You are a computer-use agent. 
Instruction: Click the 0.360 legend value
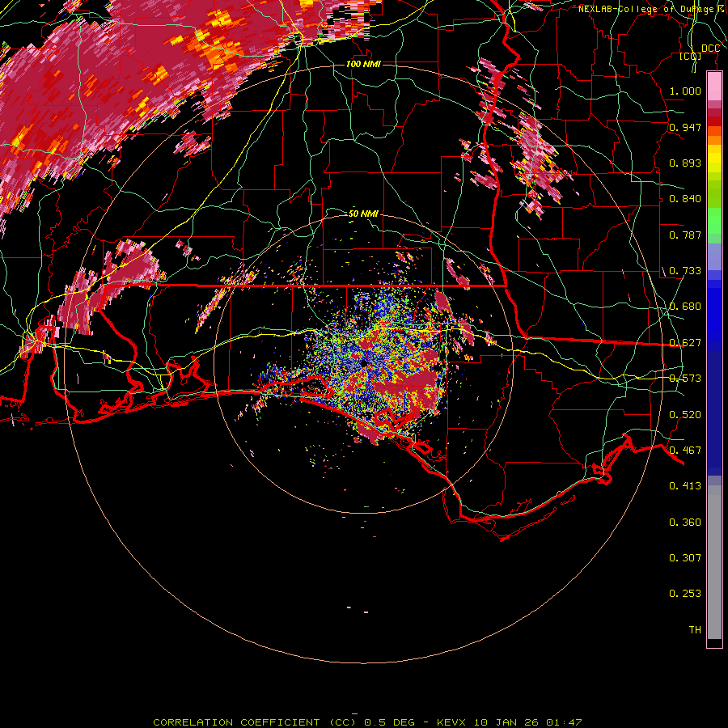685,523
